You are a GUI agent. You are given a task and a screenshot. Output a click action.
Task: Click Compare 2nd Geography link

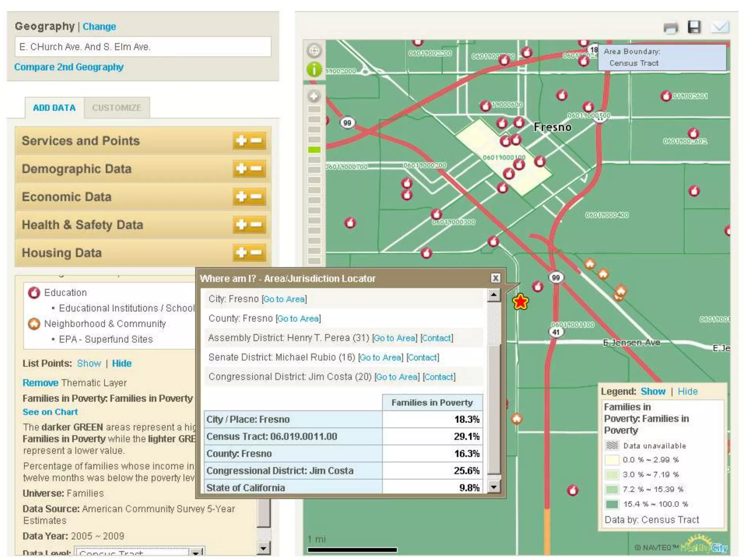(x=69, y=67)
